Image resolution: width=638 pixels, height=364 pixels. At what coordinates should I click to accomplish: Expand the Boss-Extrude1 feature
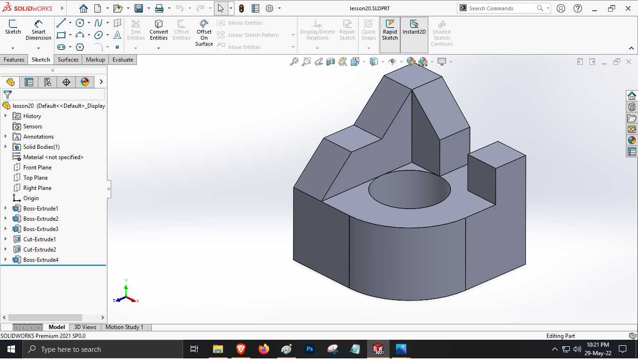click(6, 209)
